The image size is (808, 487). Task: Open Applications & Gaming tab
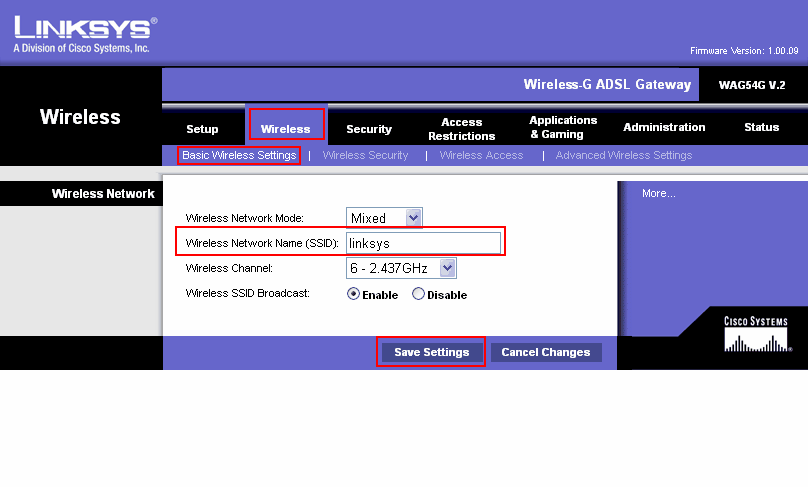point(563,127)
